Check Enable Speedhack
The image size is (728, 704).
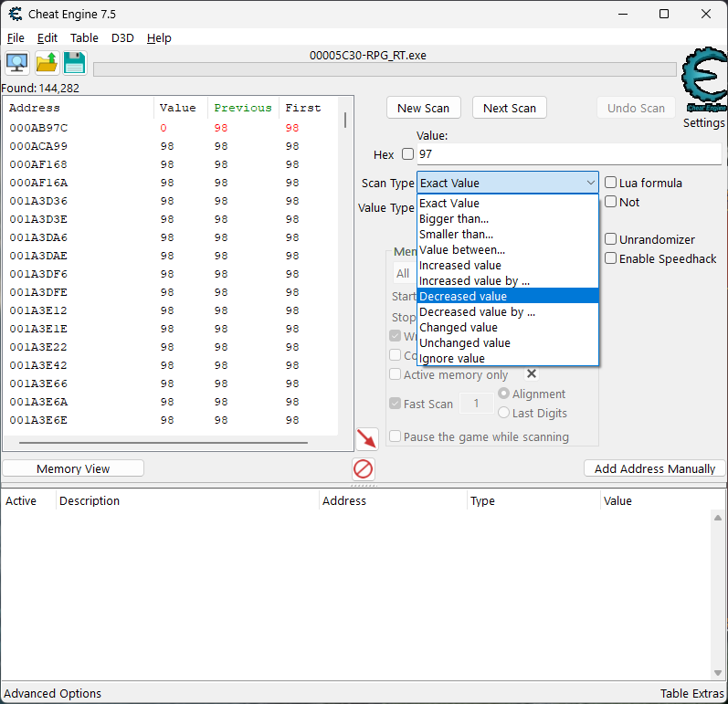click(610, 258)
